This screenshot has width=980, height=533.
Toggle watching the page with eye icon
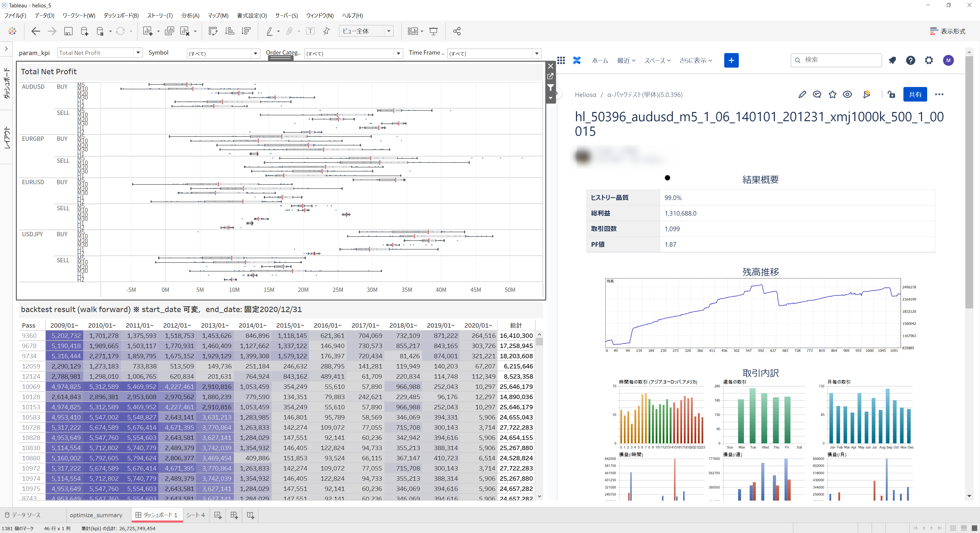click(x=847, y=95)
